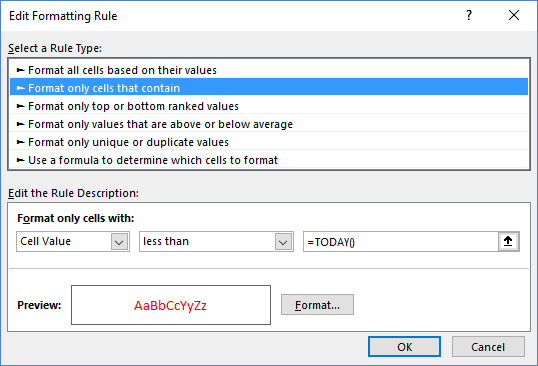Viewport: 538px width, 366px height.
Task: Select 'Format only cells that contain' rule
Action: click(x=269, y=88)
